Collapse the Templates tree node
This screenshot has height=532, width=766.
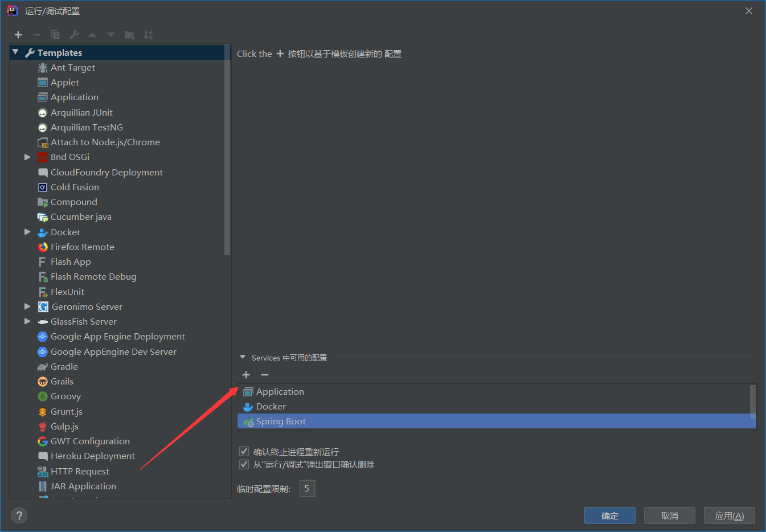(15, 52)
